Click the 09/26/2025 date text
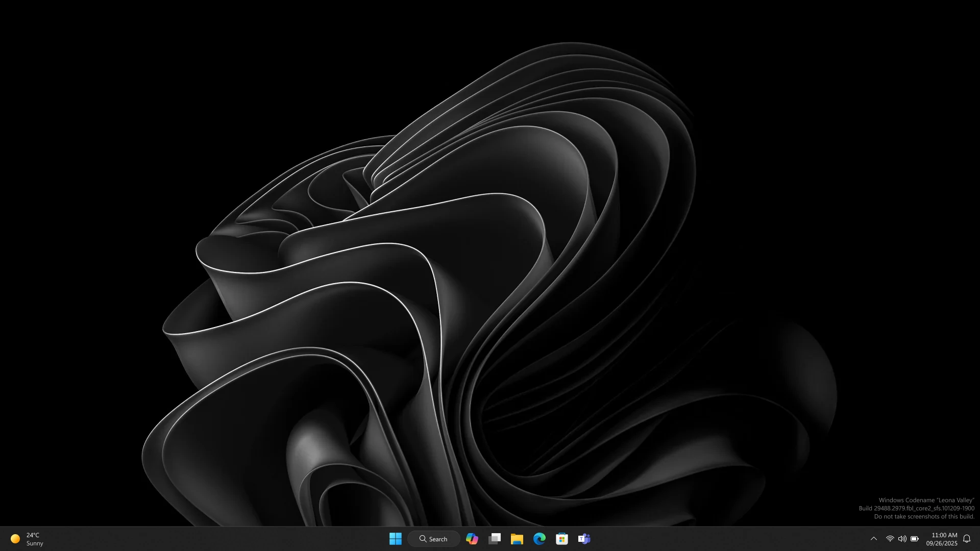 coord(942,543)
